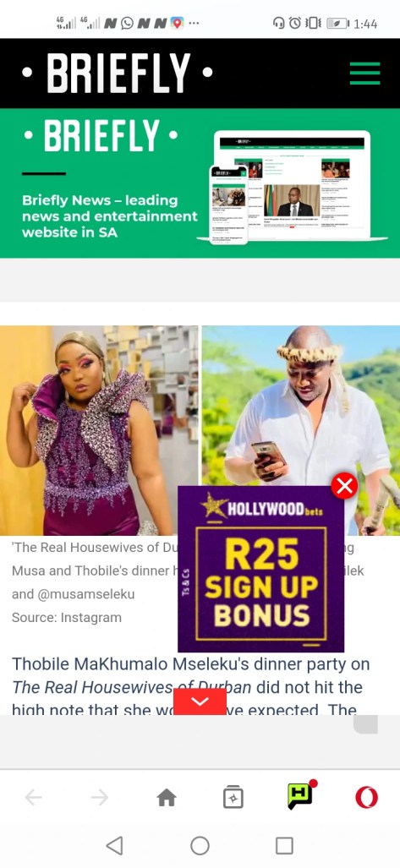The image size is (400, 868).
Task: Tap the R25 Sign Up Bonus ad
Action: tap(261, 569)
